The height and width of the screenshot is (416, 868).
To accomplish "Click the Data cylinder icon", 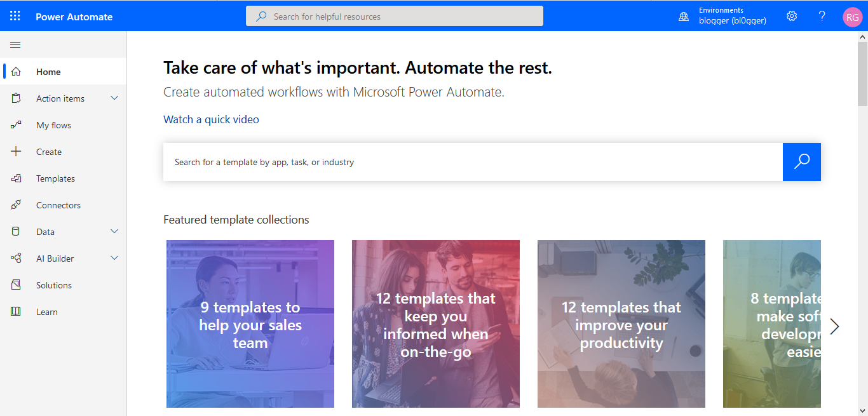I will (16, 232).
